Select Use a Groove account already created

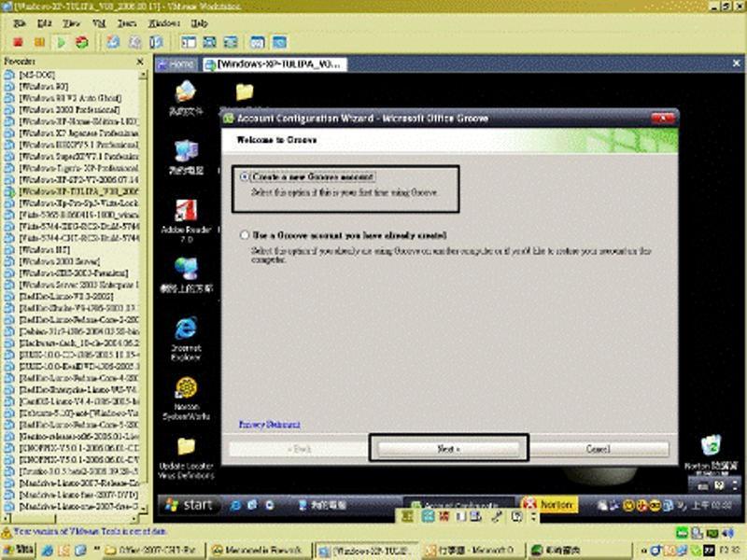click(245, 235)
